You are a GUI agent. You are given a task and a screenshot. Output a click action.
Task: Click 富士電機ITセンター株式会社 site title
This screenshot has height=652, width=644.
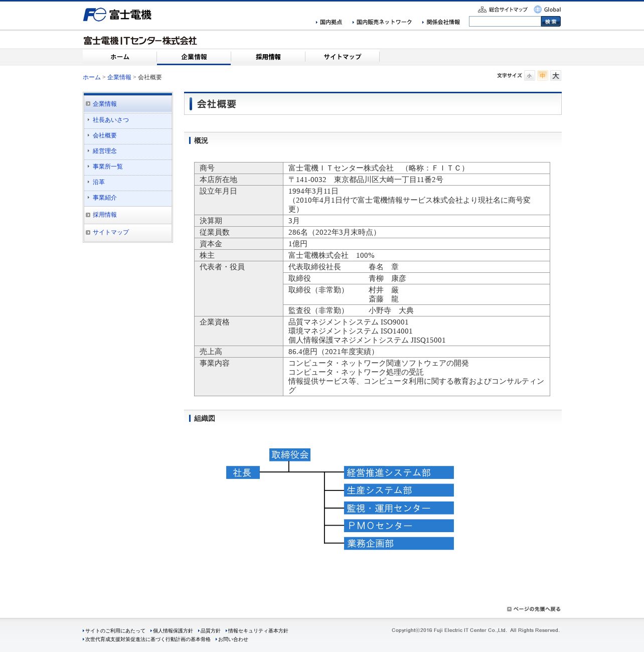coord(140,41)
